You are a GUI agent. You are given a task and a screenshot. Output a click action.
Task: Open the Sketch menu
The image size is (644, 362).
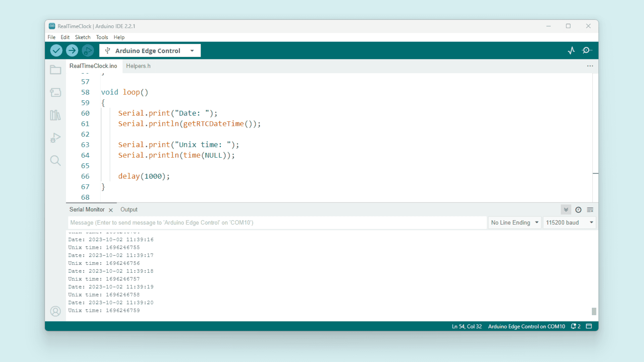tap(83, 37)
